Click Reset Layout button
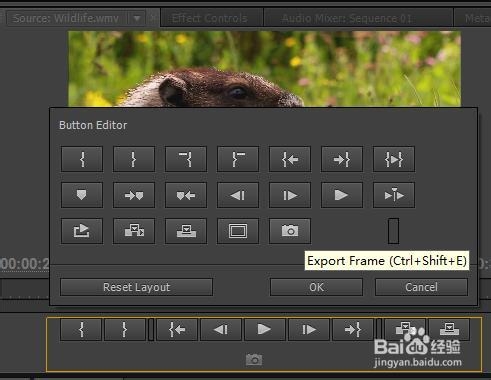Screen dimensions: 491x380 click(136, 287)
